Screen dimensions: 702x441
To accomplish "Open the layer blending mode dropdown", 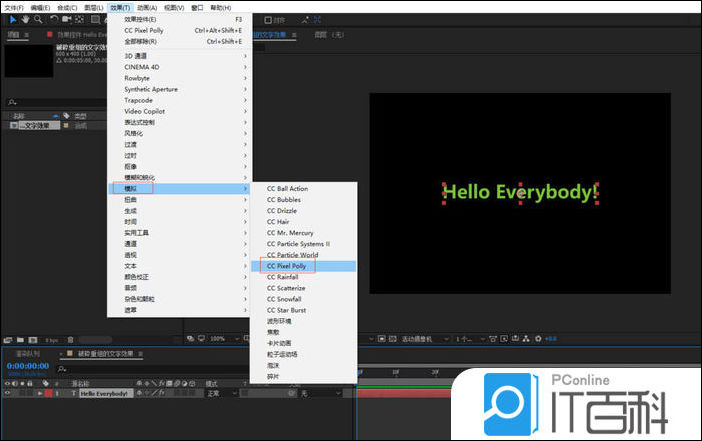I will coord(221,394).
